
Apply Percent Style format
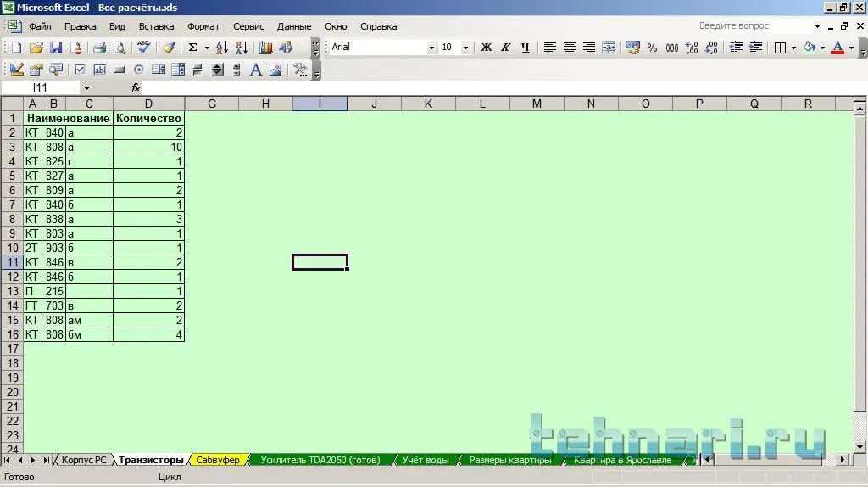pos(652,48)
